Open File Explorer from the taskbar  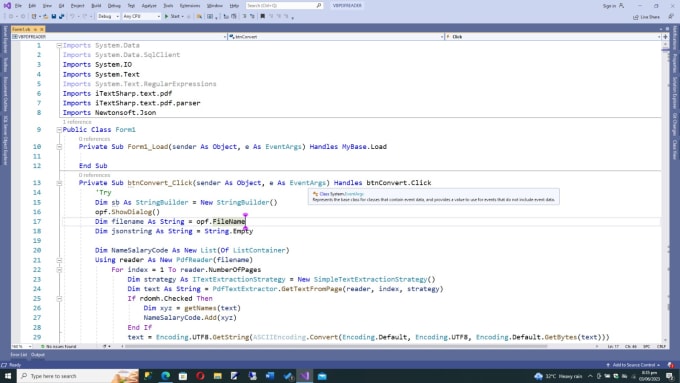[218, 376]
